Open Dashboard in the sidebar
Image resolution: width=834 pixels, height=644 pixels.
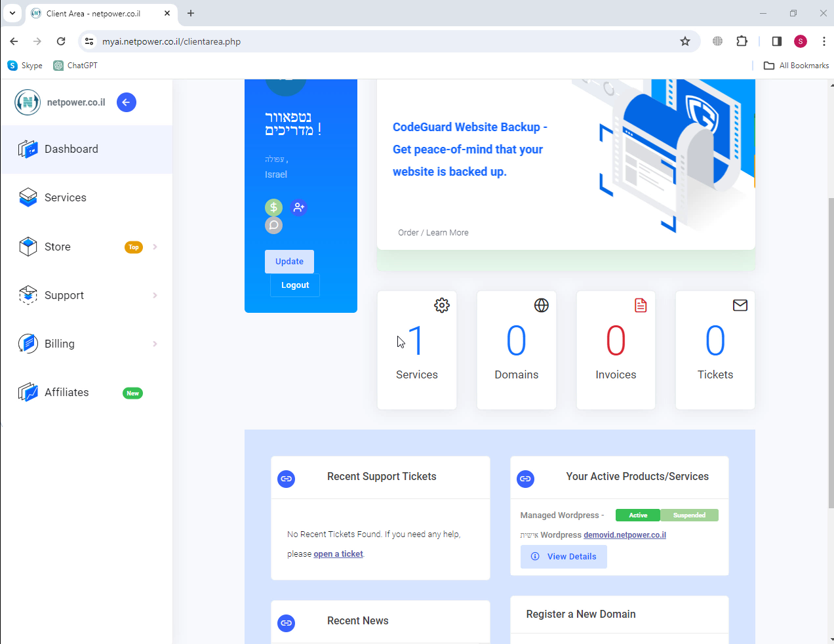[x=71, y=150]
